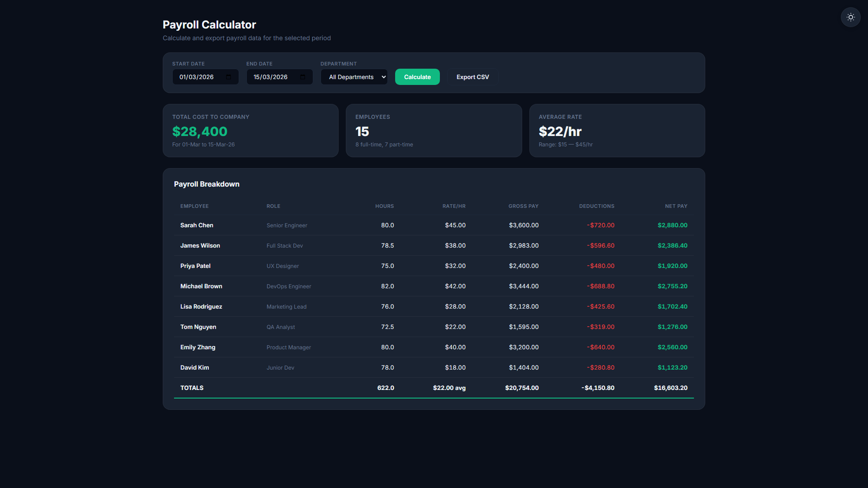Click total net pay $16,603.20
868x488 pixels.
click(670, 388)
